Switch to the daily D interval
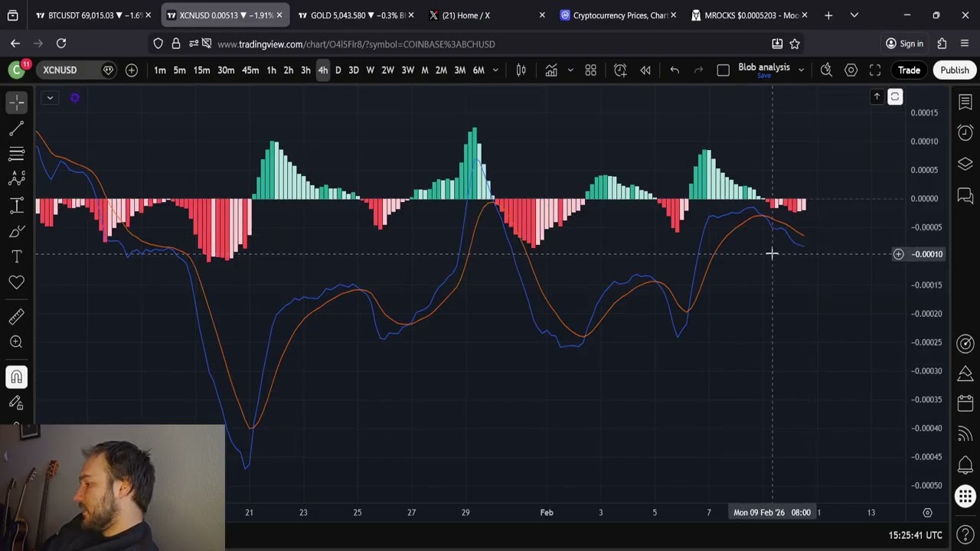Screen dimensions: 980x551 coord(338,70)
